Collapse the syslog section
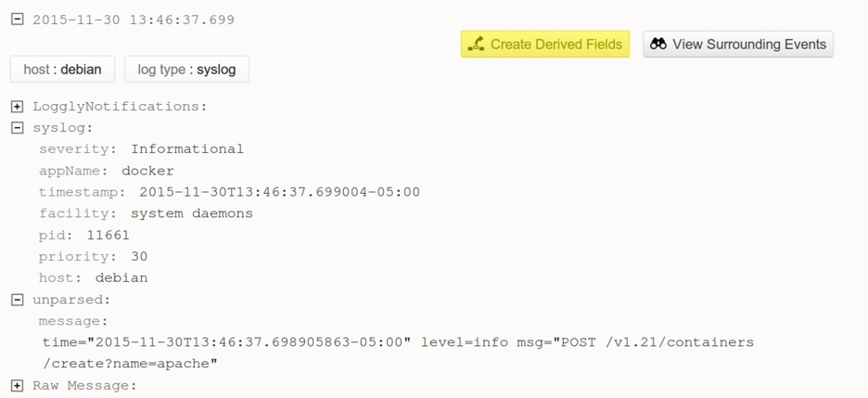 pyautogui.click(x=17, y=128)
